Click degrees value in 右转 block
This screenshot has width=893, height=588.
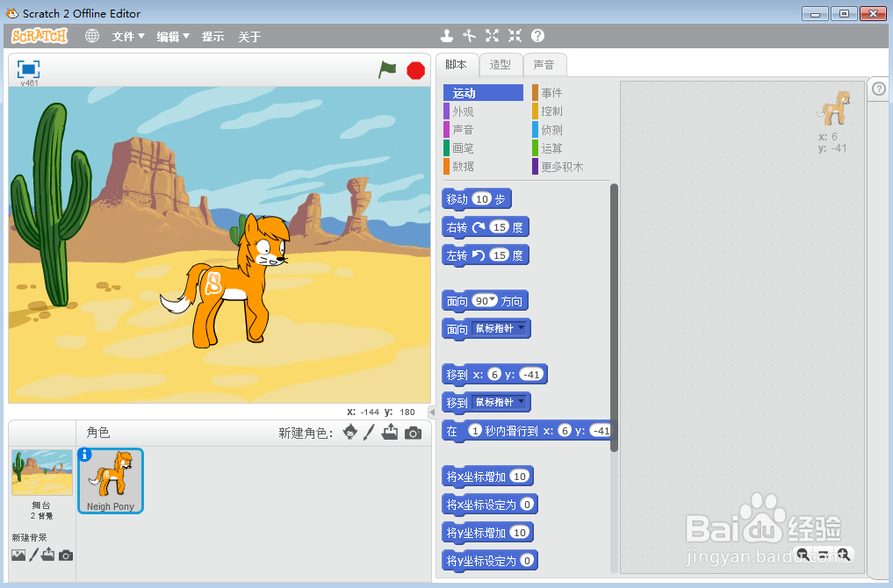[500, 227]
